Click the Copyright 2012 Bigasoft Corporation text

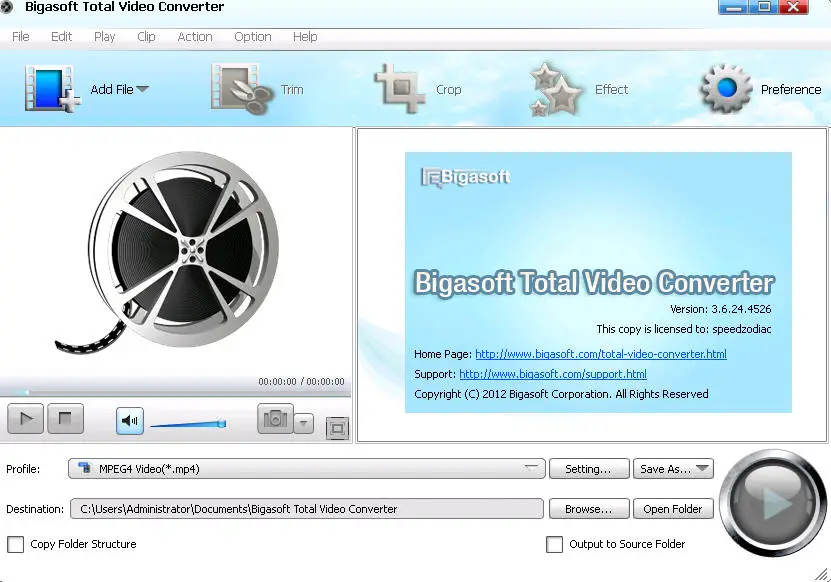pos(561,394)
